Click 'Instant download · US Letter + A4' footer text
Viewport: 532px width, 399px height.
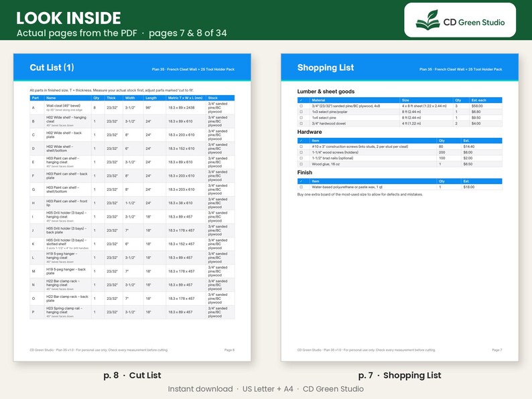[x=230, y=389]
